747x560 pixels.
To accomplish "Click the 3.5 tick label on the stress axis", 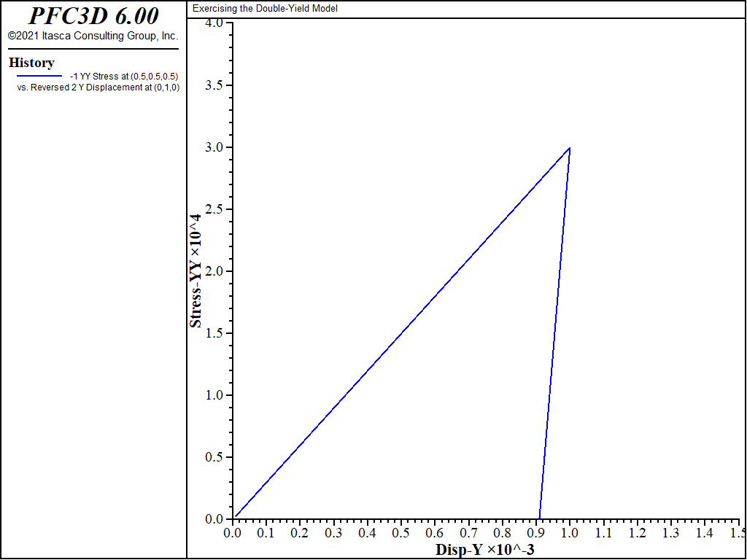I will [213, 85].
